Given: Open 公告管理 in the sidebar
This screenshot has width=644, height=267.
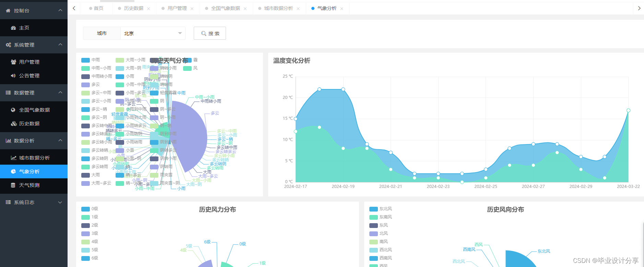Looking at the screenshot, I should click(34, 76).
